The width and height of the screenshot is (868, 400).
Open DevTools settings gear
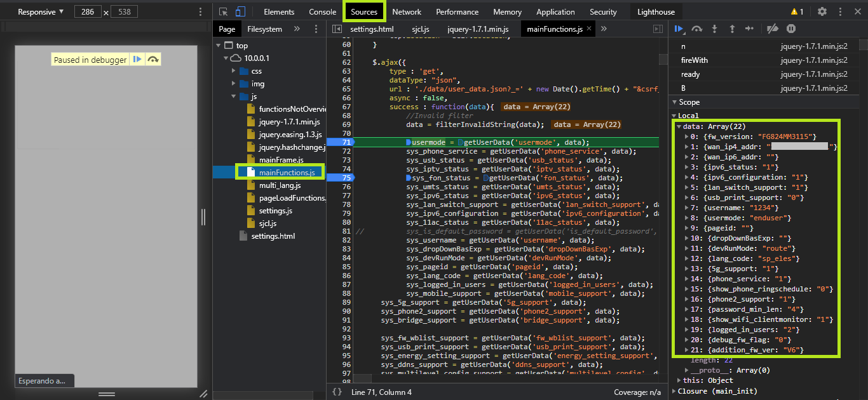click(822, 11)
